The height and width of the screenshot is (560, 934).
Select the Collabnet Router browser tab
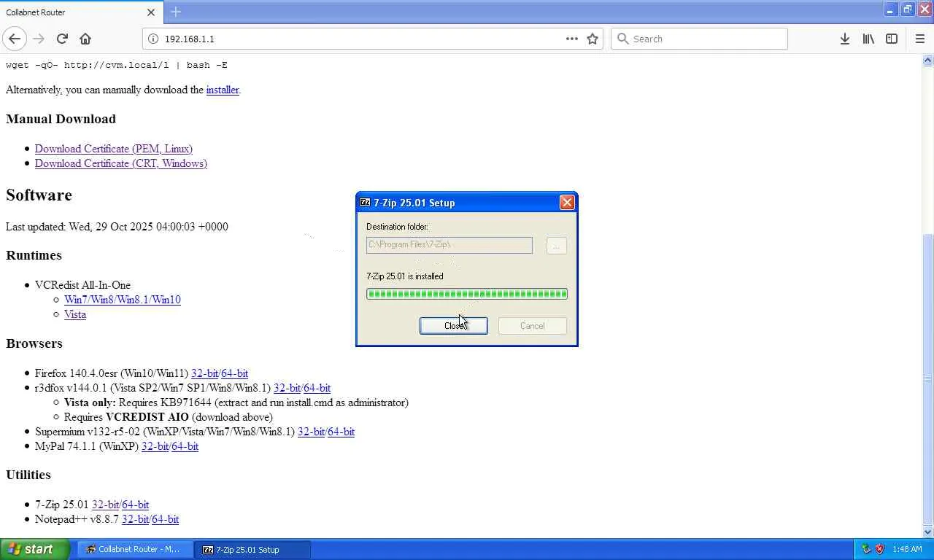point(81,12)
